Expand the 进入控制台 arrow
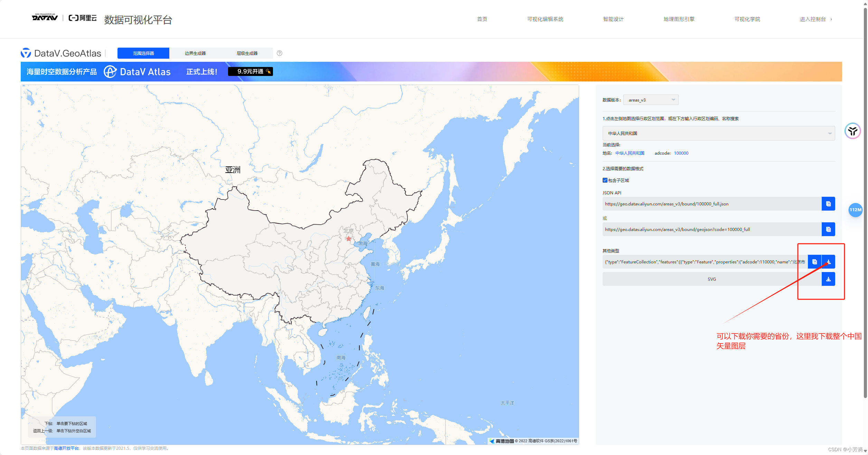 [831, 19]
